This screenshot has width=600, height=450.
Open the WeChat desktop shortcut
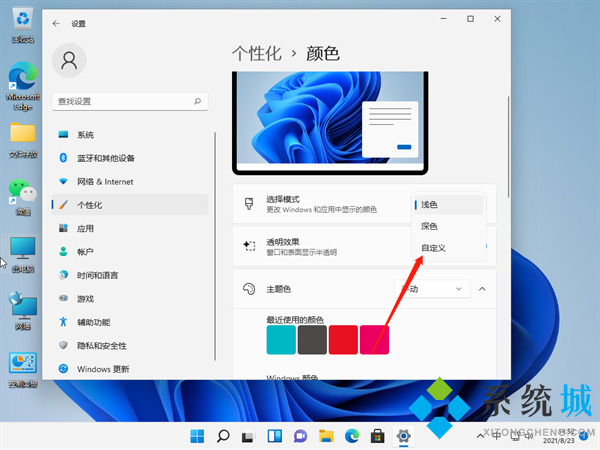pos(23,197)
